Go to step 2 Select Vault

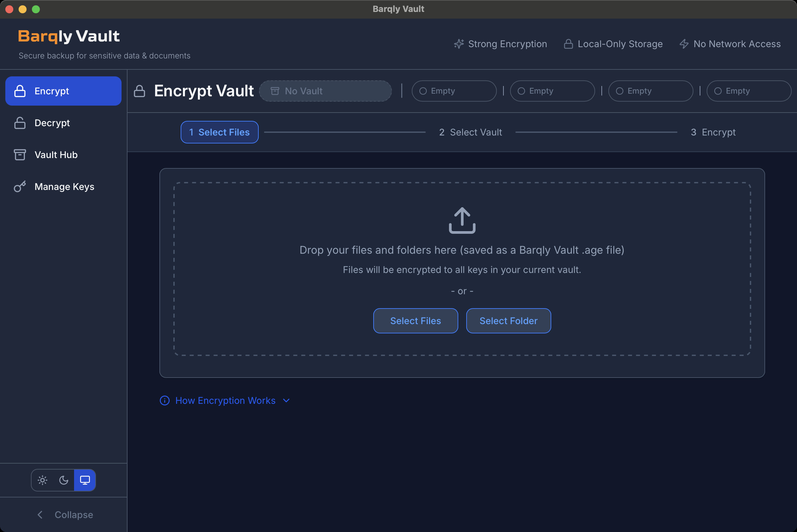470,132
